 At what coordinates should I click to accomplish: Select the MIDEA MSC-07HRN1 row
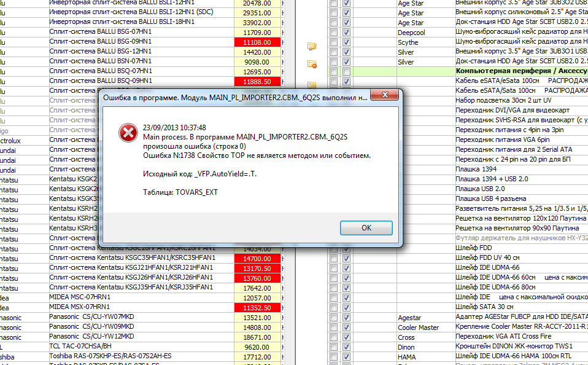pyautogui.click(x=141, y=298)
